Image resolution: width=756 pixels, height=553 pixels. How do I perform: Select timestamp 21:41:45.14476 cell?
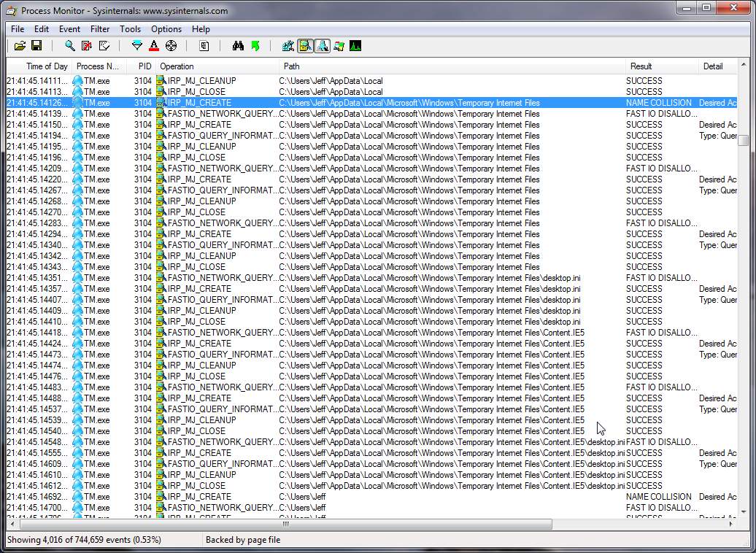point(38,376)
